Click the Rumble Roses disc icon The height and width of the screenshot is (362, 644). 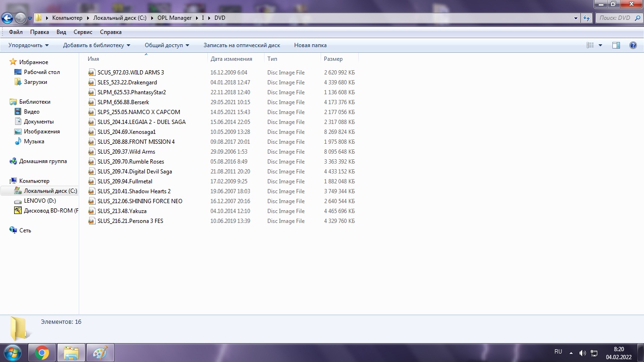91,162
